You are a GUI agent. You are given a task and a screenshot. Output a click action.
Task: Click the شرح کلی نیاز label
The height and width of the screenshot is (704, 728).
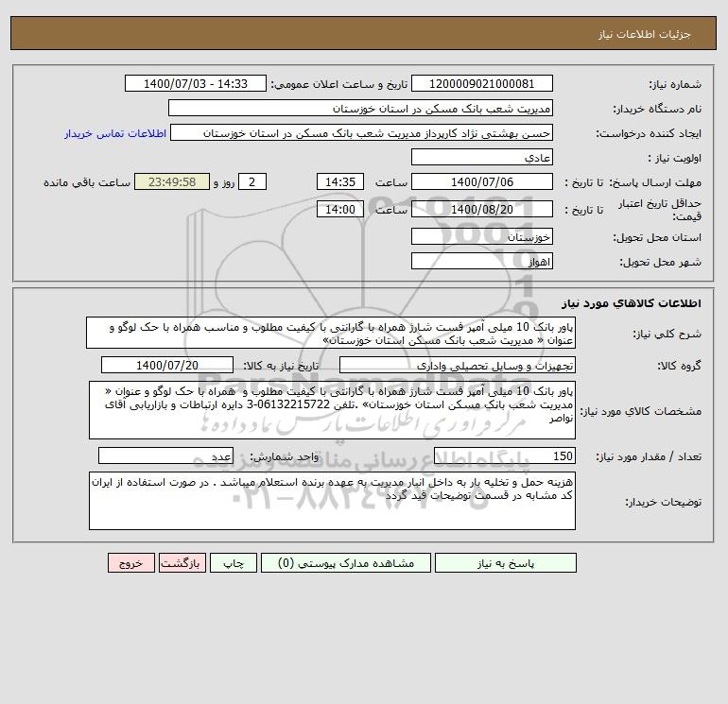pyautogui.click(x=667, y=335)
